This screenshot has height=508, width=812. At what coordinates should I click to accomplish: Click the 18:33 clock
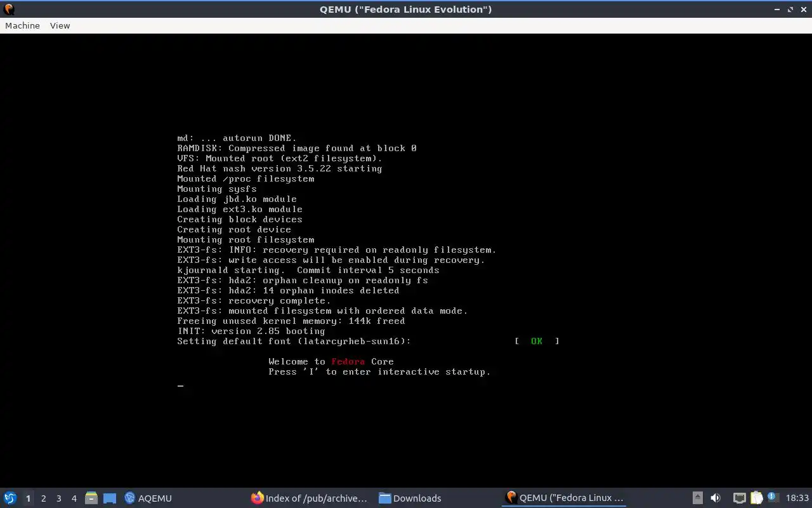coord(797,498)
